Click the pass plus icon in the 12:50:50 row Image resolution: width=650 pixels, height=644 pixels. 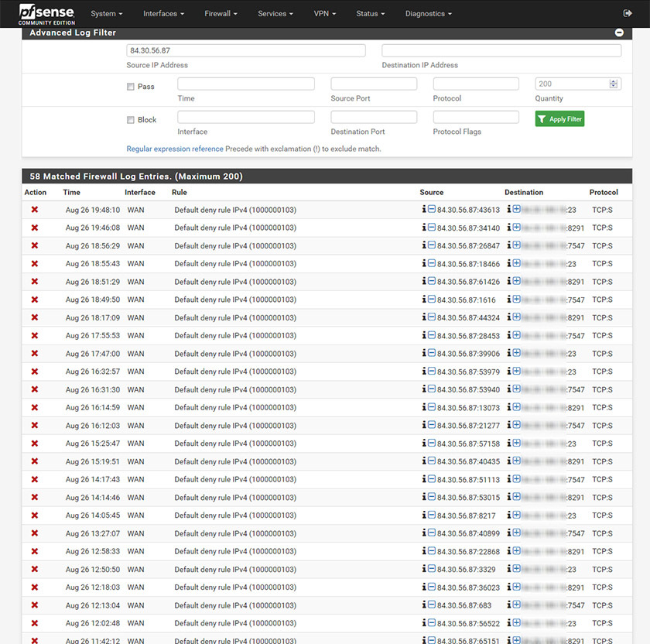pos(517,568)
